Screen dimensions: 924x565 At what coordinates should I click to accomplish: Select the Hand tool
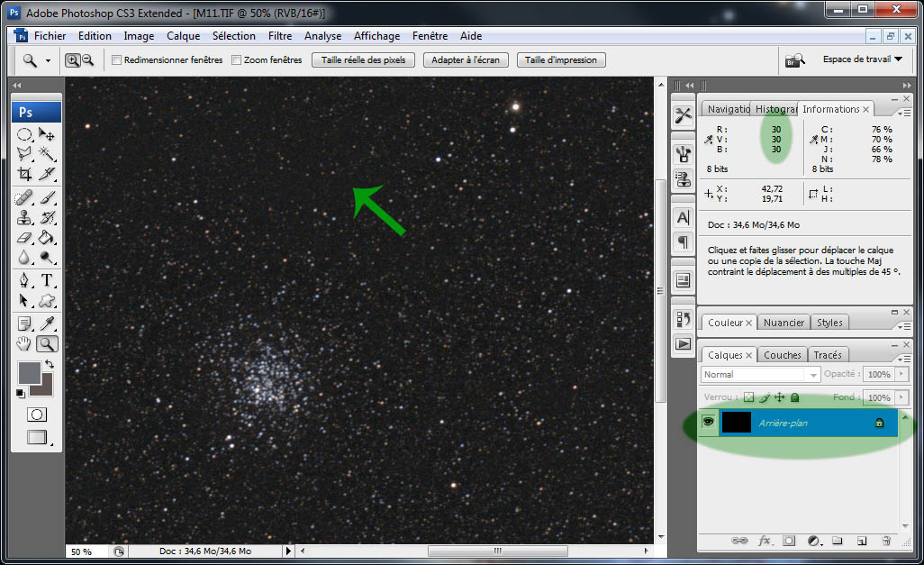point(24,343)
